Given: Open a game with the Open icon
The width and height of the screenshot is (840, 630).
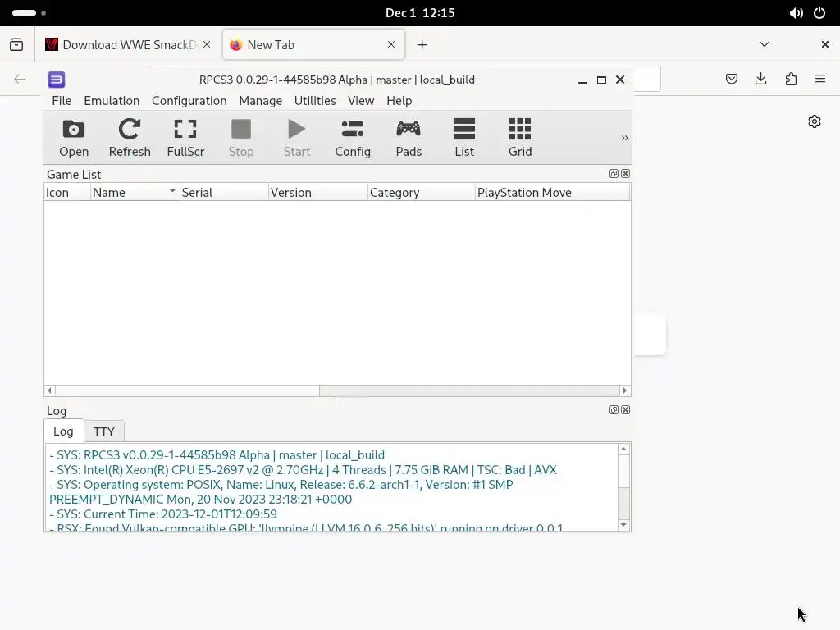Looking at the screenshot, I should [x=74, y=138].
